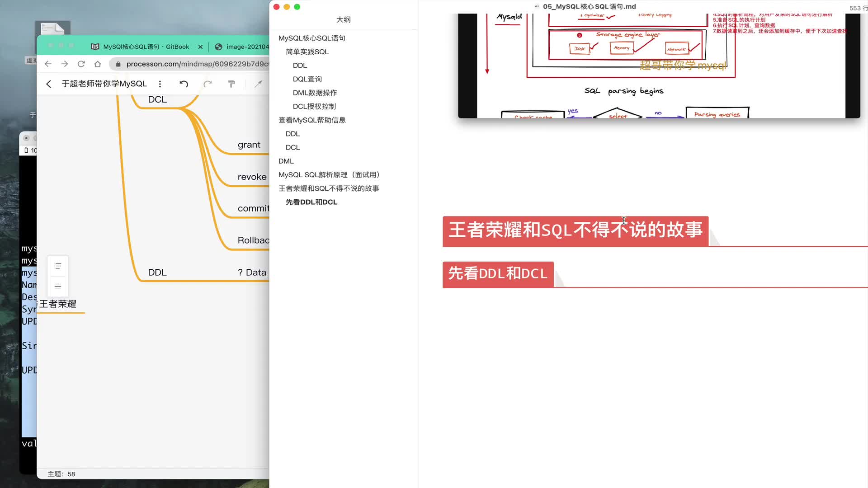
Task: Jump to 先看DDL和DCL outline entry
Action: coord(311,202)
